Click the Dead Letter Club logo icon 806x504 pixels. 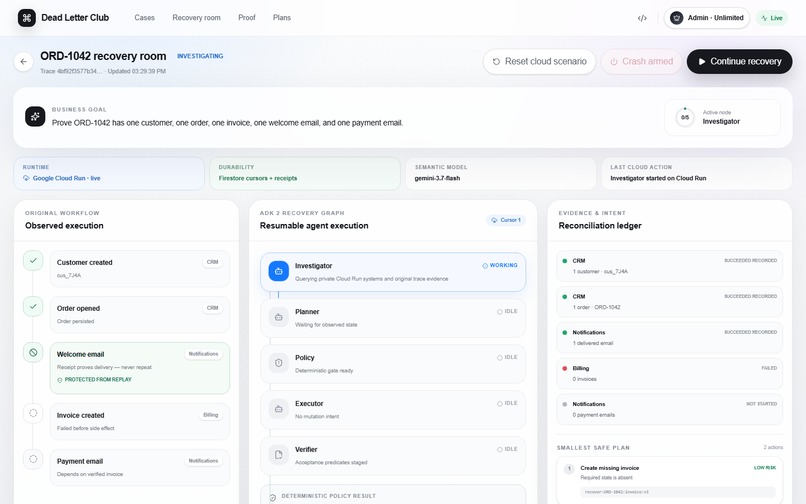click(x=27, y=18)
